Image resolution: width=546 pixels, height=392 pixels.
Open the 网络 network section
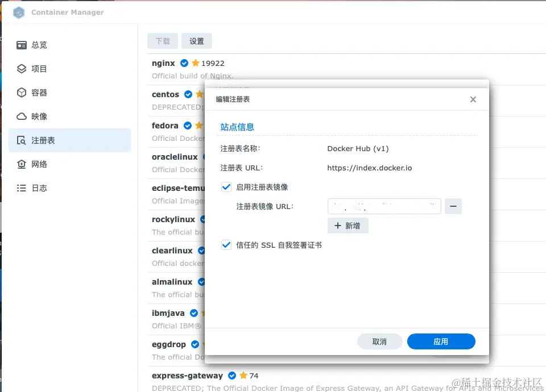[69, 164]
